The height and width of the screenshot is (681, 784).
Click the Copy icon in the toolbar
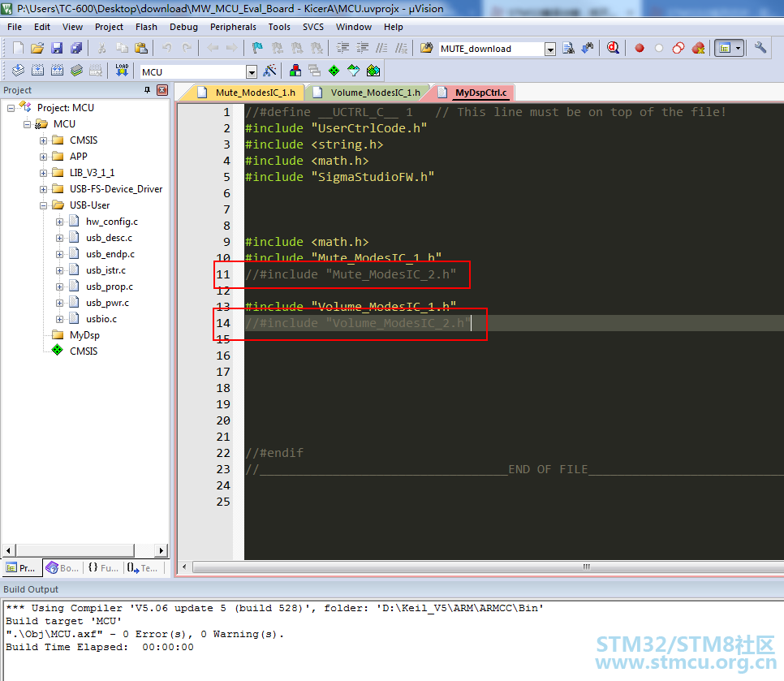pos(122,48)
